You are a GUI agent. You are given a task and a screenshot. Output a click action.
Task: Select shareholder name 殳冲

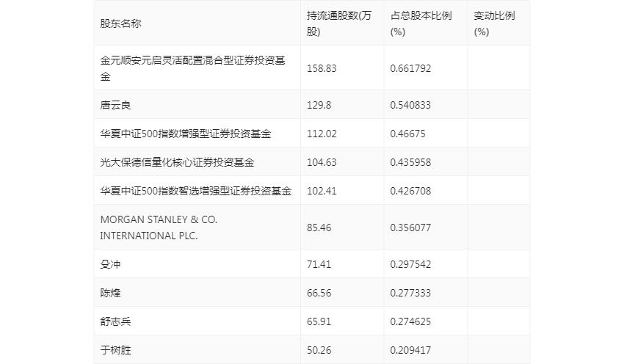[x=110, y=264]
